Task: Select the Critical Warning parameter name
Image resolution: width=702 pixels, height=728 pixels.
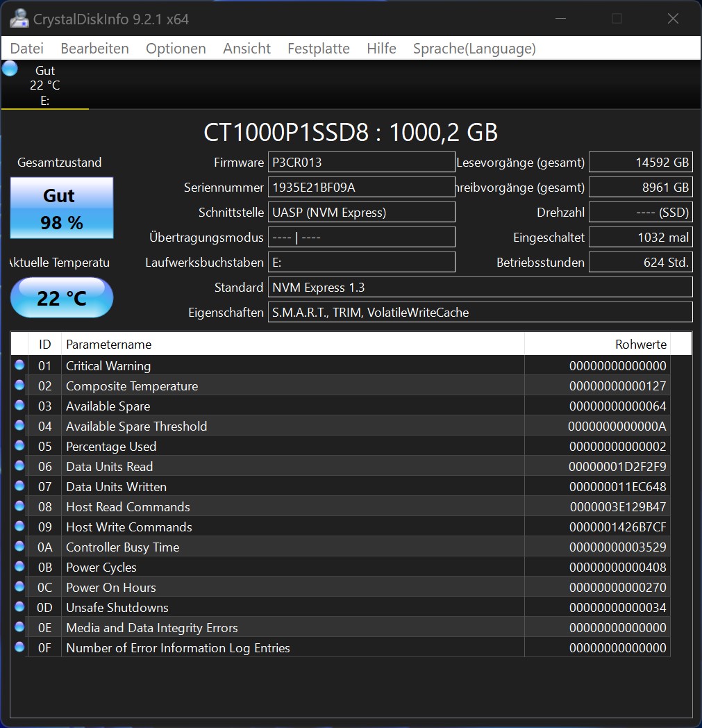Action: (x=108, y=366)
